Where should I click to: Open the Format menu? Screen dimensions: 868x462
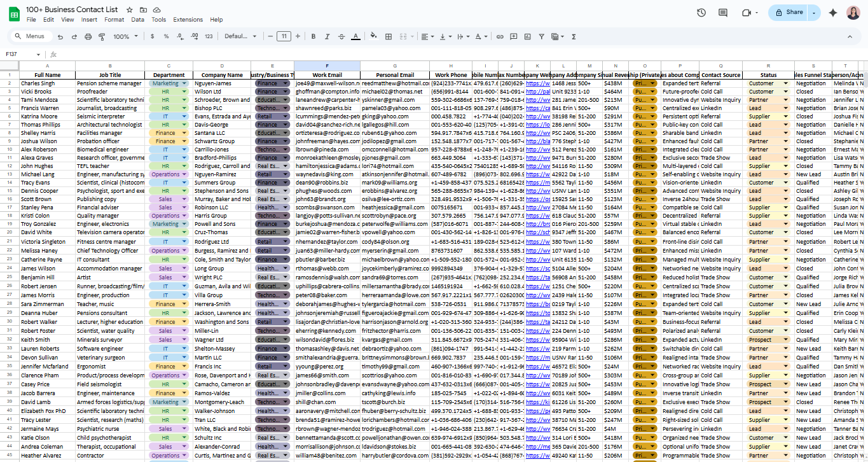114,20
